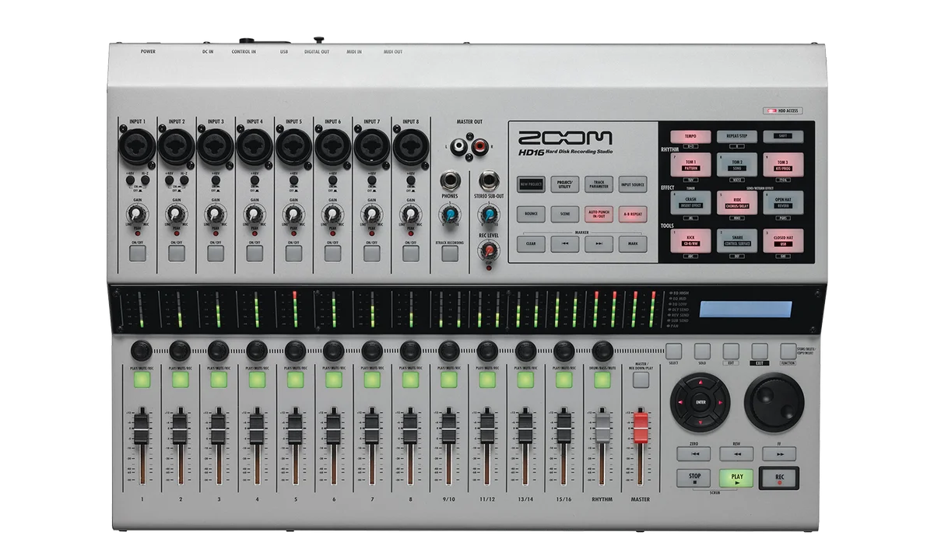Toggle the INPUT 2 Hi-Z switch

point(184,180)
